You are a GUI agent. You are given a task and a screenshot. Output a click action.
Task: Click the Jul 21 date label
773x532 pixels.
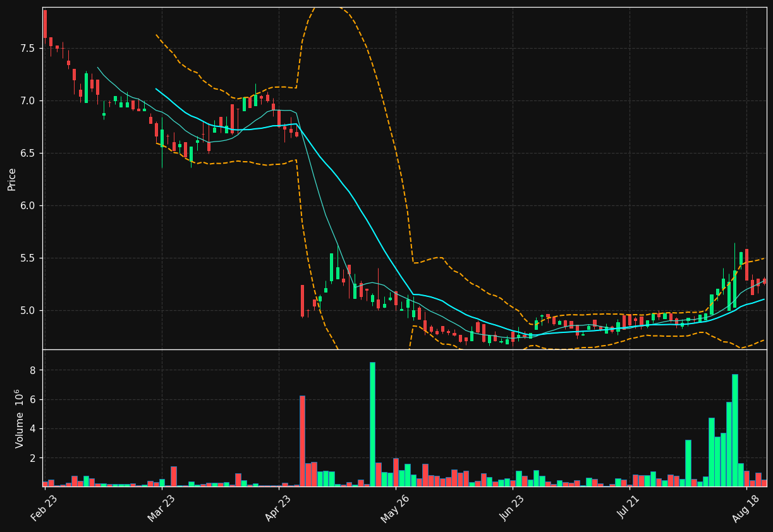click(x=629, y=507)
